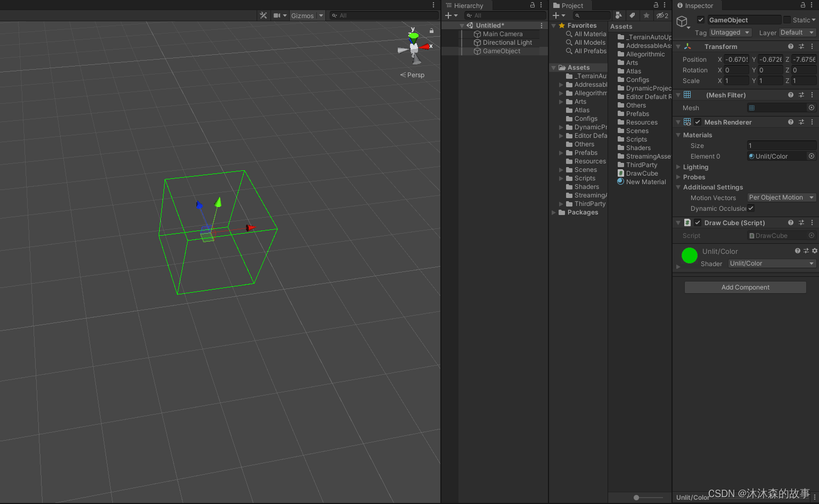Save search to Favorites star icon
Viewport: 819px width, 504px height.
point(646,15)
